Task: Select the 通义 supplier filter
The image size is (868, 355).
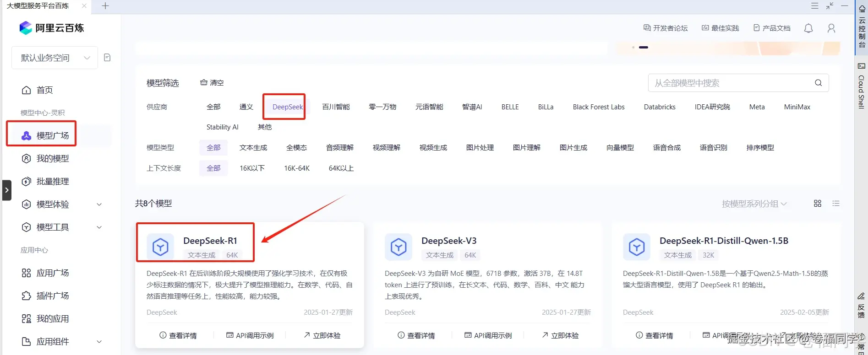Action: [246, 107]
